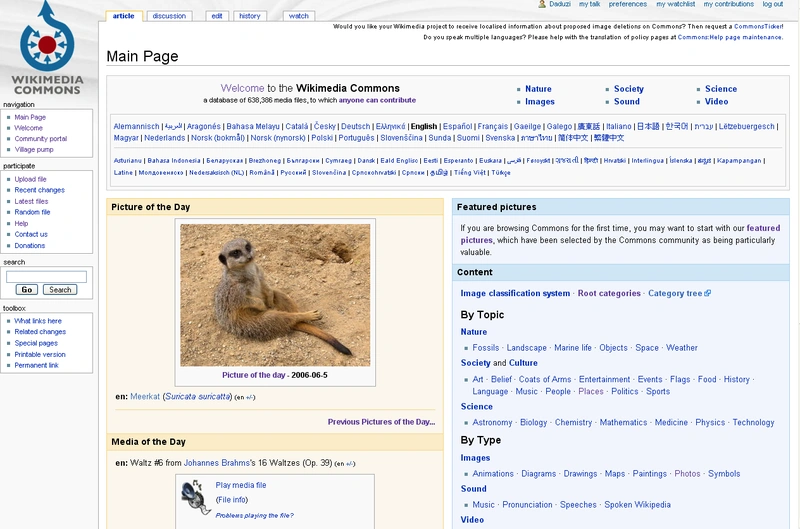800x529 pixels.
Task: Click the media file speaker icon
Action: tap(195, 496)
